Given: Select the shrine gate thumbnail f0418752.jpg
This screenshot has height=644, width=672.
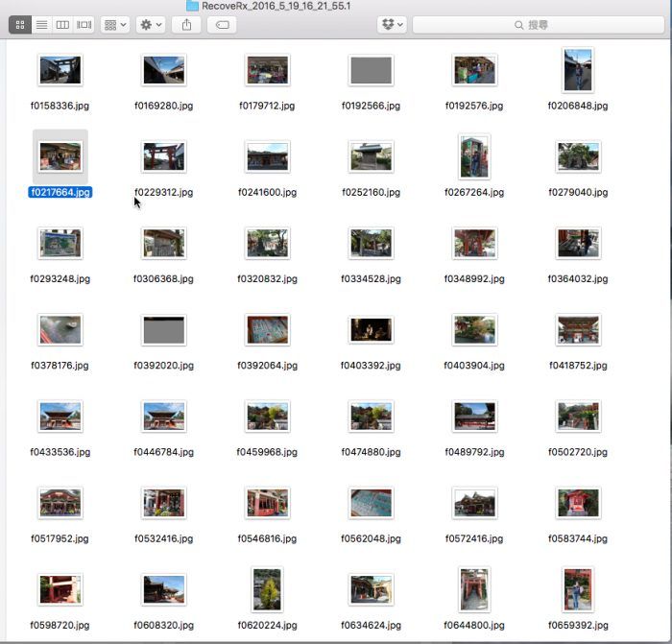Looking at the screenshot, I should click(x=578, y=329).
